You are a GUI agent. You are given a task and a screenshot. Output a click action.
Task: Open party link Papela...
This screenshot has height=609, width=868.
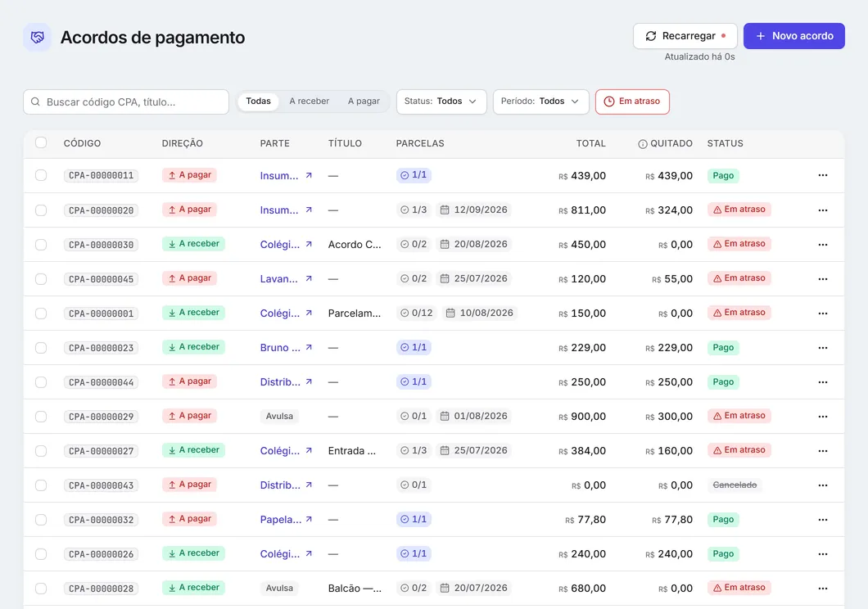[281, 520]
